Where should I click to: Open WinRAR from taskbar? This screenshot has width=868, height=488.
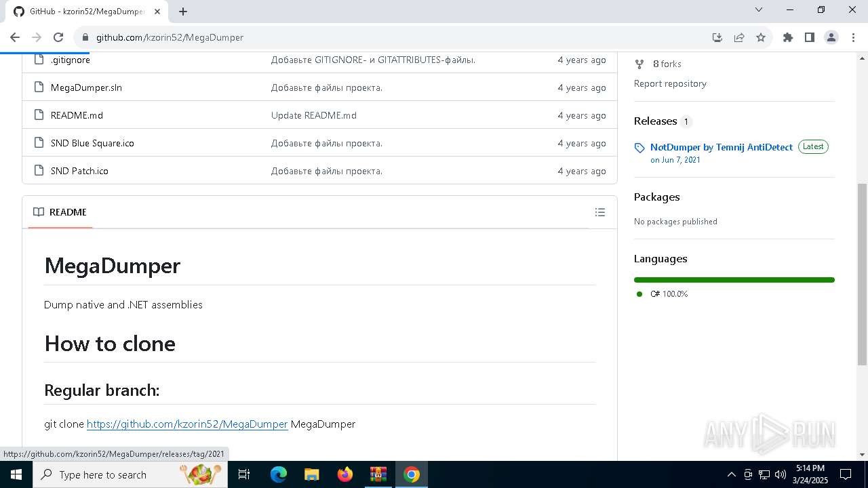[378, 474]
